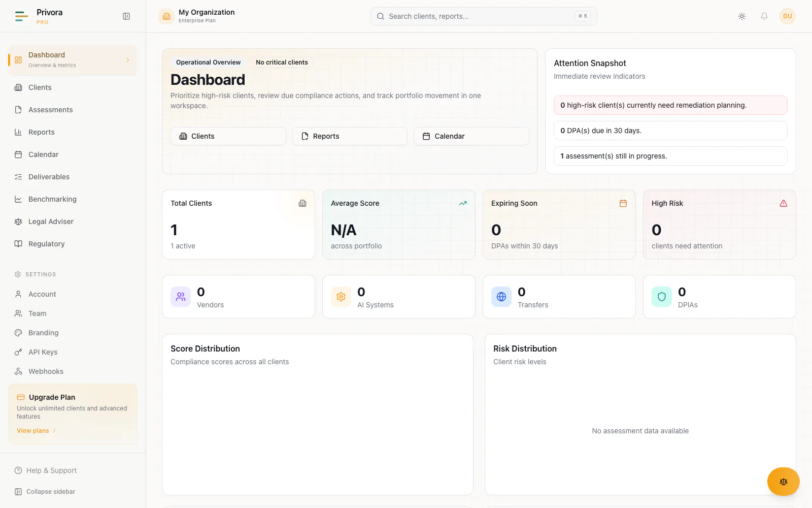
Task: Click the Risk Distribution heading
Action: coord(525,348)
